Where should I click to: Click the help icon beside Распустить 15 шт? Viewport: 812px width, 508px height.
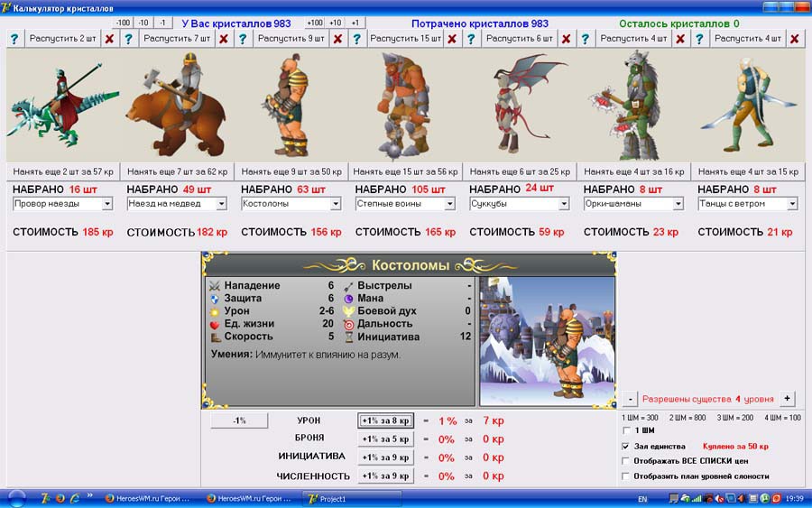pos(356,39)
